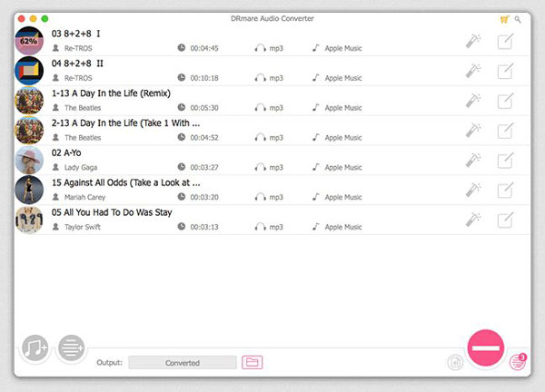The image size is (545, 392).
Task: Open effects wand for 02 A-Yo track
Action: pyautogui.click(x=472, y=160)
